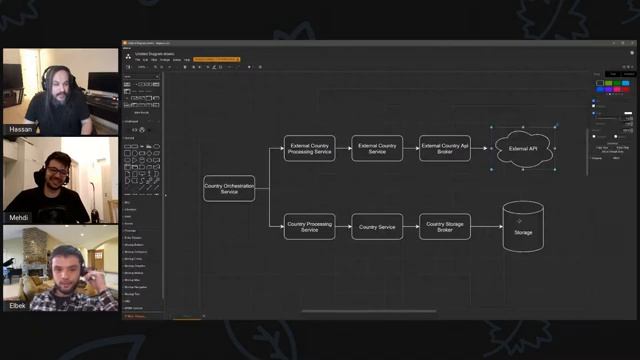640x360 pixels.
Task: Click the Paste Style button
Action: (x=622, y=147)
